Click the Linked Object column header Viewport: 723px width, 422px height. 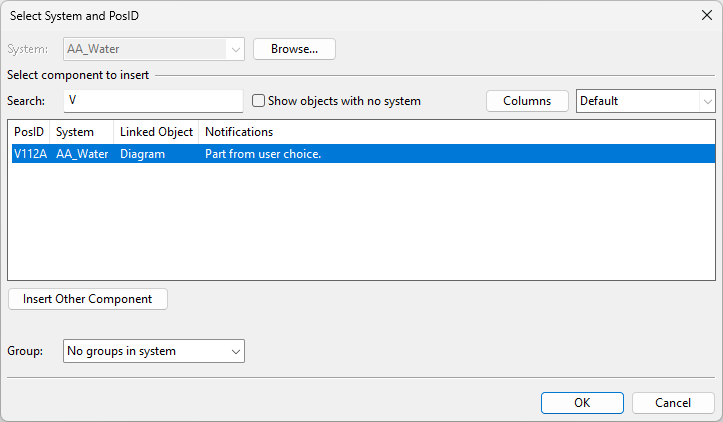[156, 132]
